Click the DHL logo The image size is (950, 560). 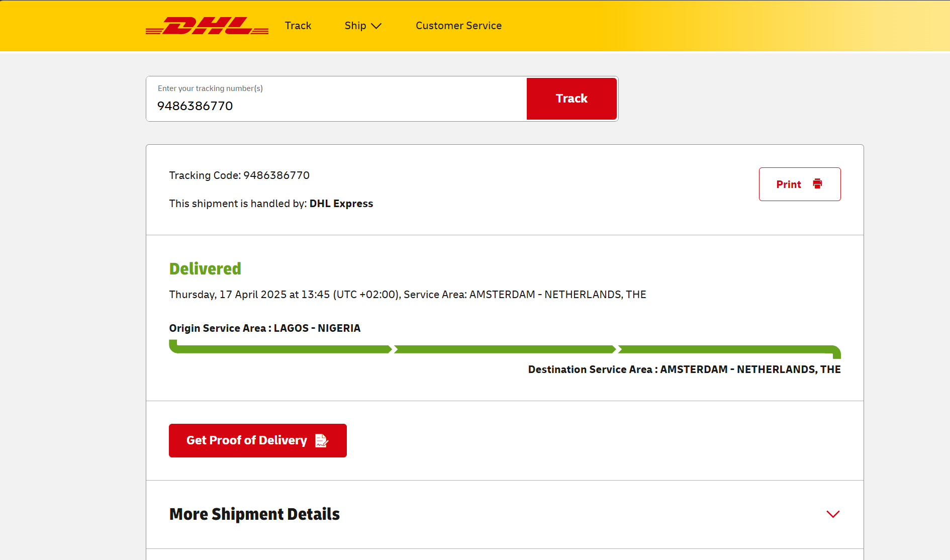(x=207, y=26)
